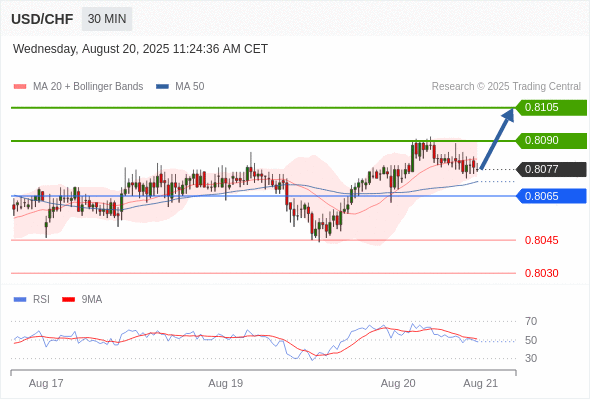Viewport: 590px width, 400px height.
Task: Click the red 9MA legend swatch
Action: point(68,300)
